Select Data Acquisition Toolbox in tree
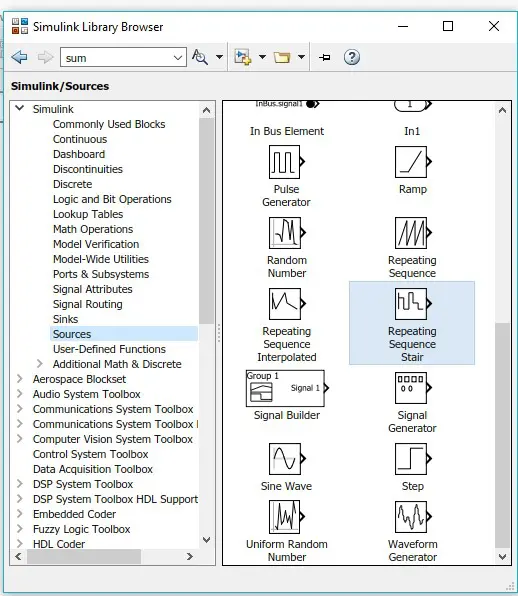 click(x=93, y=469)
